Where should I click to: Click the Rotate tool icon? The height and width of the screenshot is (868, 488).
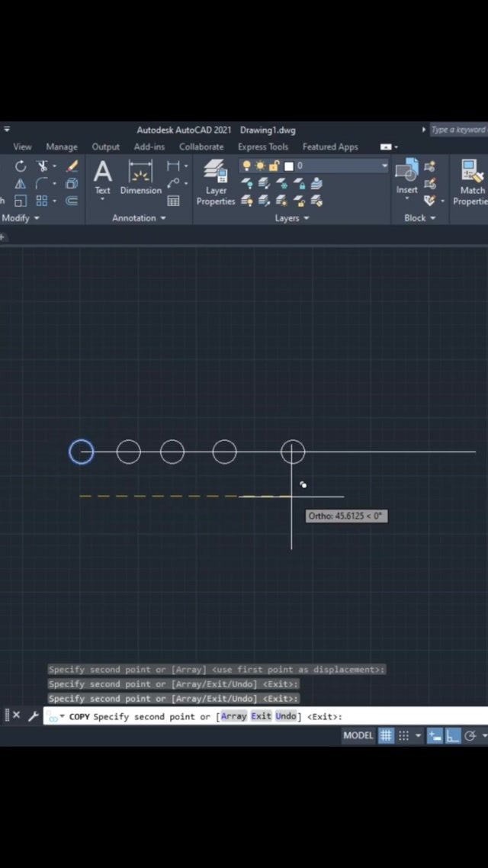pos(21,166)
